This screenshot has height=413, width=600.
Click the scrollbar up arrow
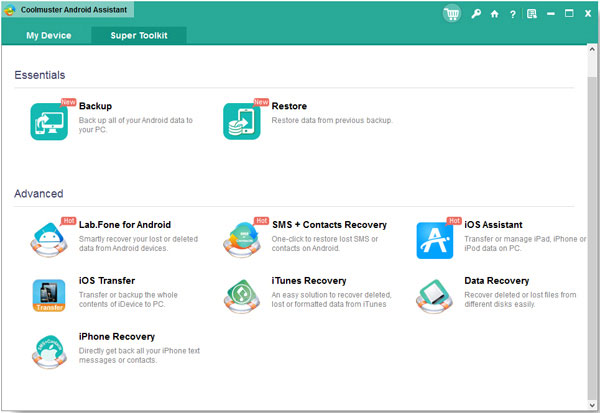pyautogui.click(x=592, y=49)
